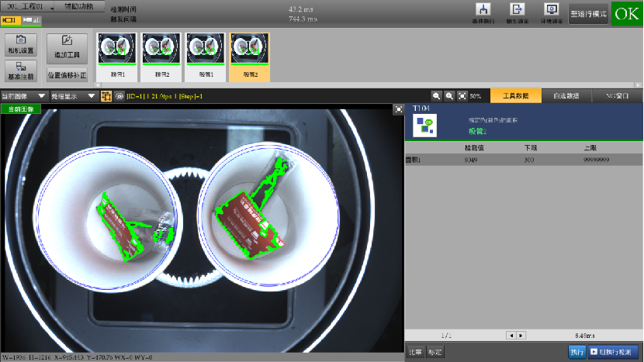Click the 50% zoom level text

(x=475, y=96)
